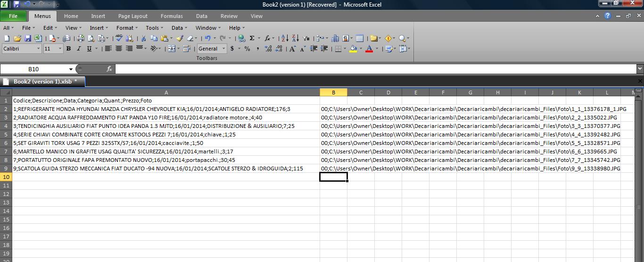This screenshot has width=644, height=262.
Task: Toggle italic formatting
Action: pos(79,49)
